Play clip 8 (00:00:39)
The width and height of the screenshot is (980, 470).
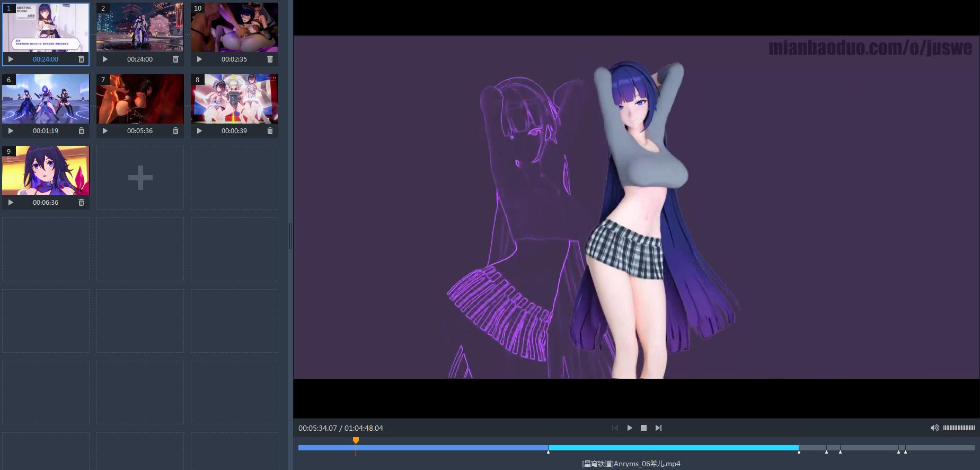[199, 131]
